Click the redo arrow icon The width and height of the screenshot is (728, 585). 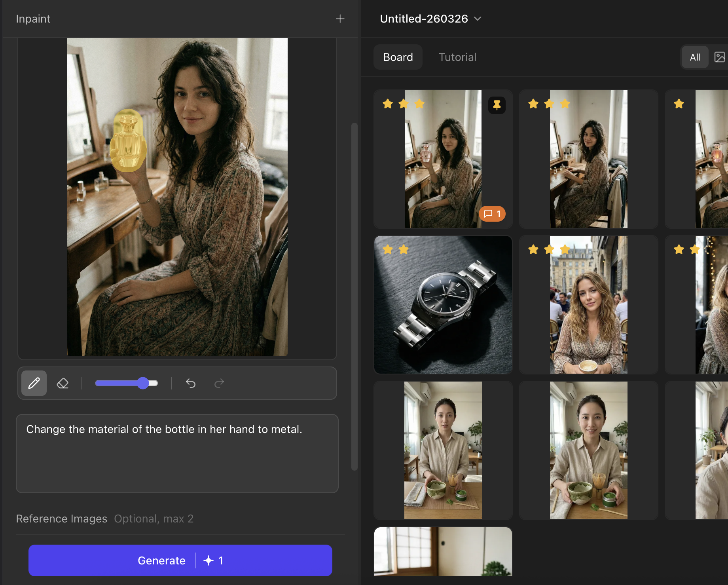coord(219,383)
